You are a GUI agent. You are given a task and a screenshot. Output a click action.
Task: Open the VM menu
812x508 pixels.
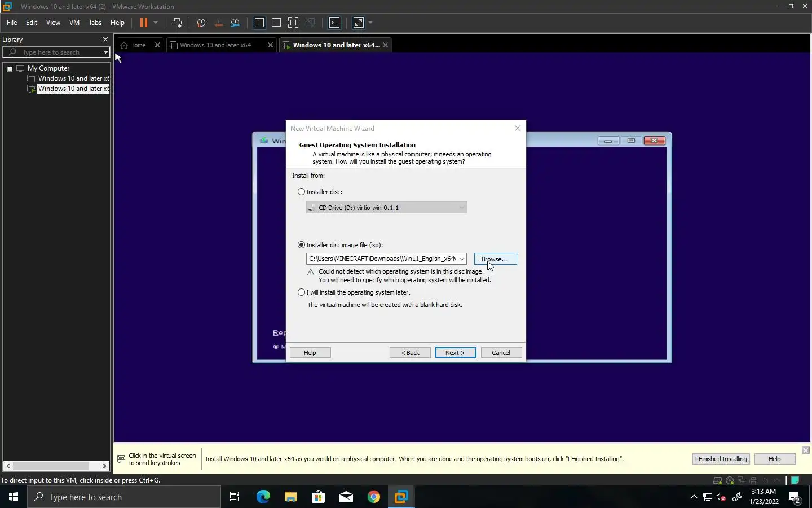[x=74, y=23]
